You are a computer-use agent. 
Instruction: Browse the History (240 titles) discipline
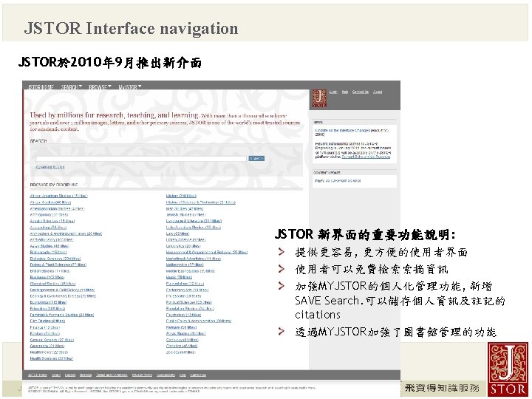[181, 196]
